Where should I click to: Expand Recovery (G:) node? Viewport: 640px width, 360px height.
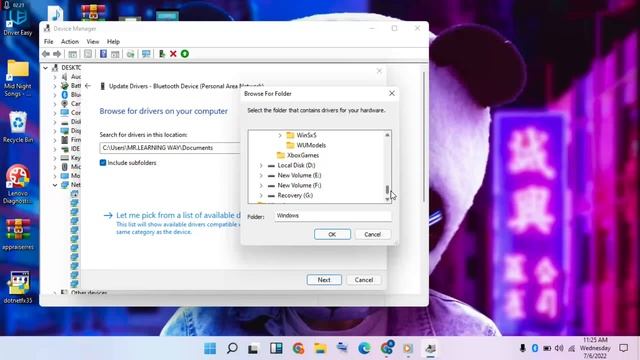tap(261, 196)
